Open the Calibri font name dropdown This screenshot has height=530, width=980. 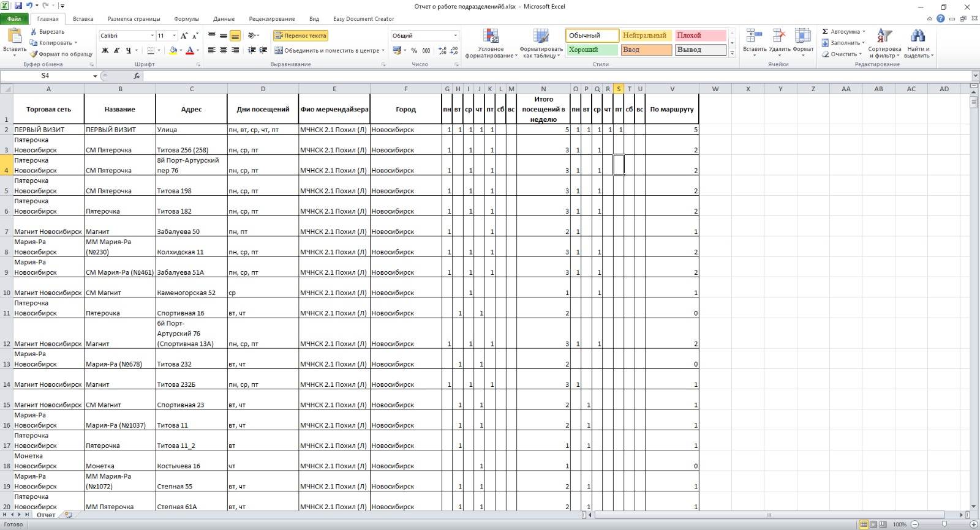152,35
